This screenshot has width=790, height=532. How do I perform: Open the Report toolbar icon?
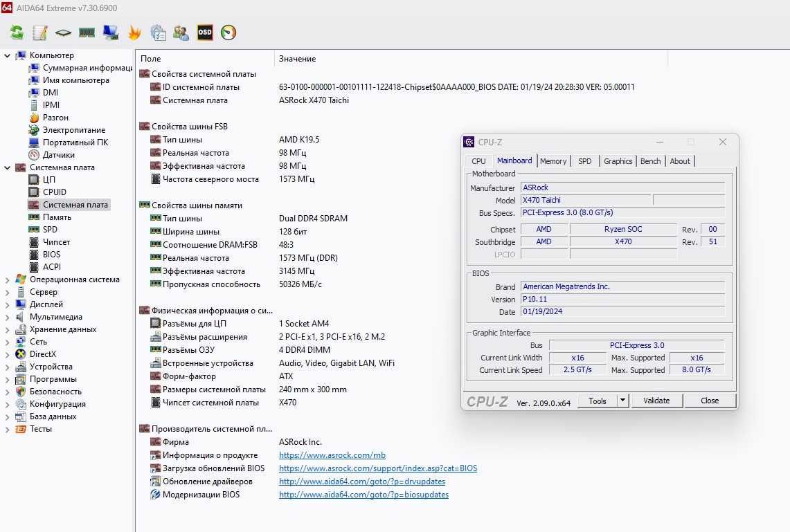tap(39, 33)
